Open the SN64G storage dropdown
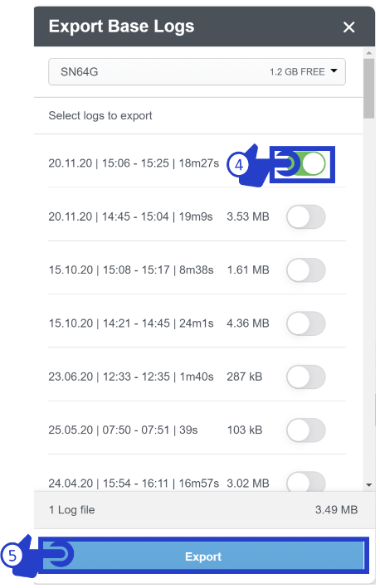380x588 pixels. coord(197,71)
